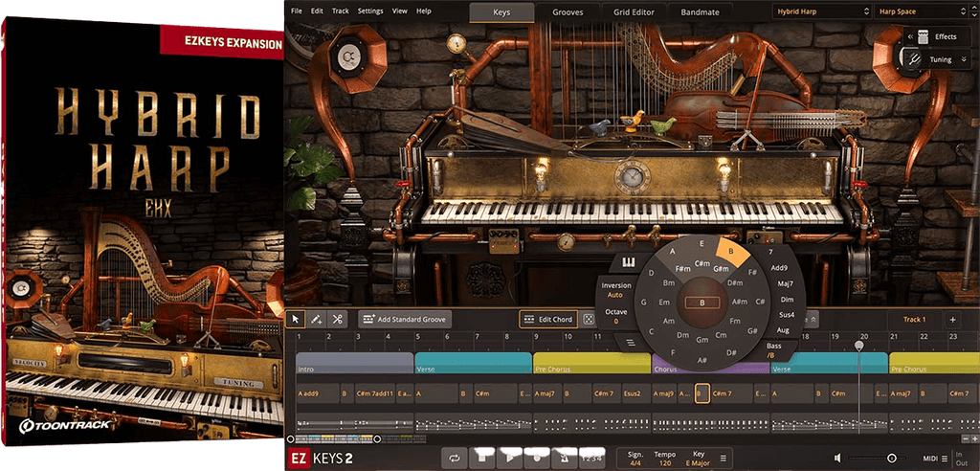Image resolution: width=980 pixels, height=471 pixels.
Task: Toggle the 1234 count-in button
Action: [x=591, y=458]
